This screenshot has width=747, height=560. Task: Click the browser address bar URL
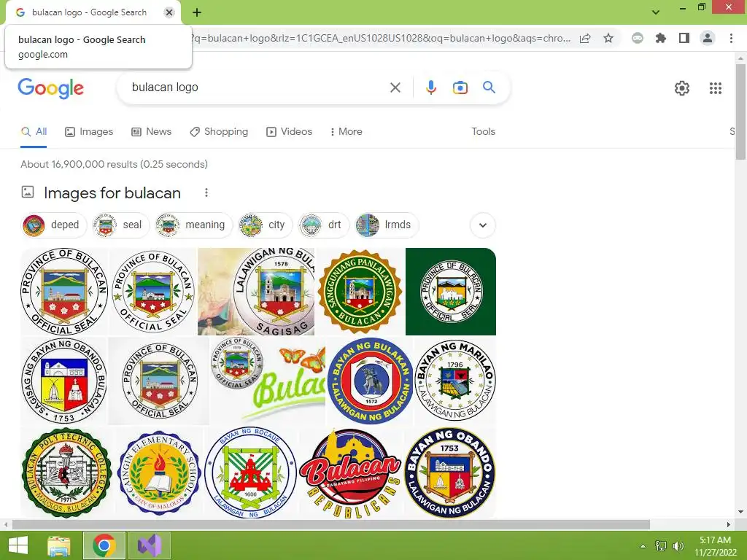pos(381,38)
